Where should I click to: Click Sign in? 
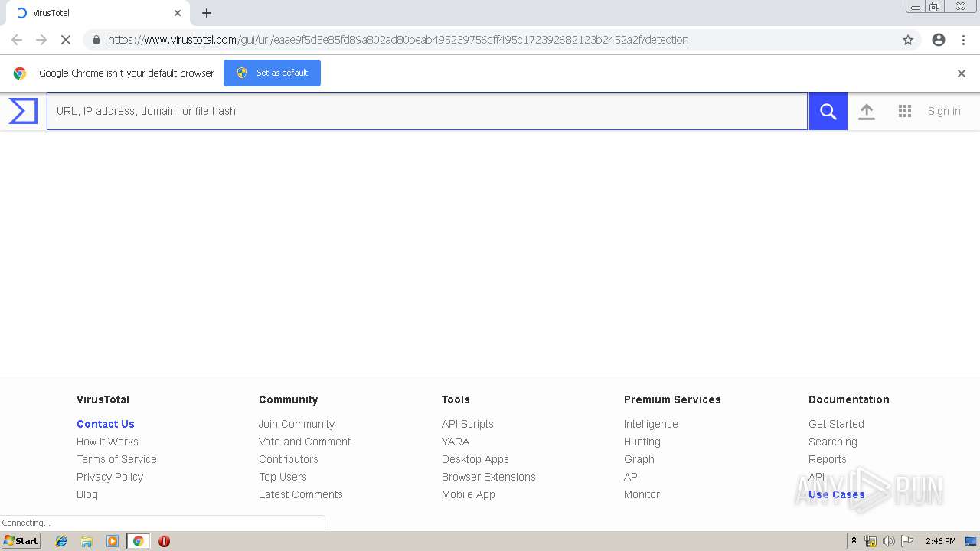[944, 111]
